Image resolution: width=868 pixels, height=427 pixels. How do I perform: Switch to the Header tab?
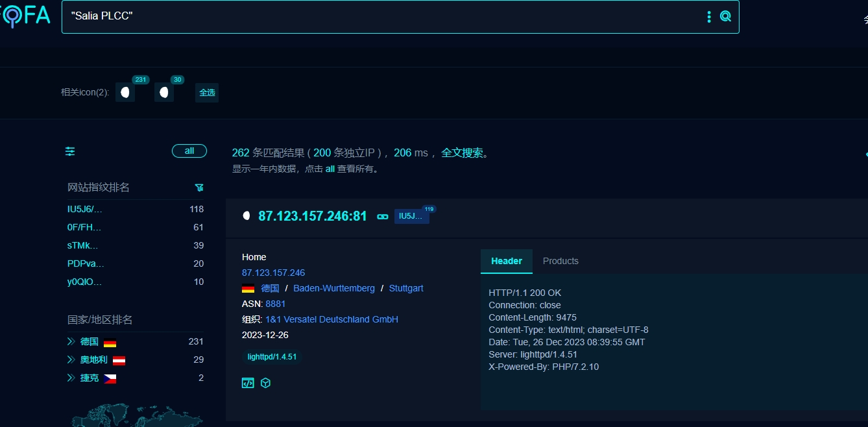(x=506, y=261)
